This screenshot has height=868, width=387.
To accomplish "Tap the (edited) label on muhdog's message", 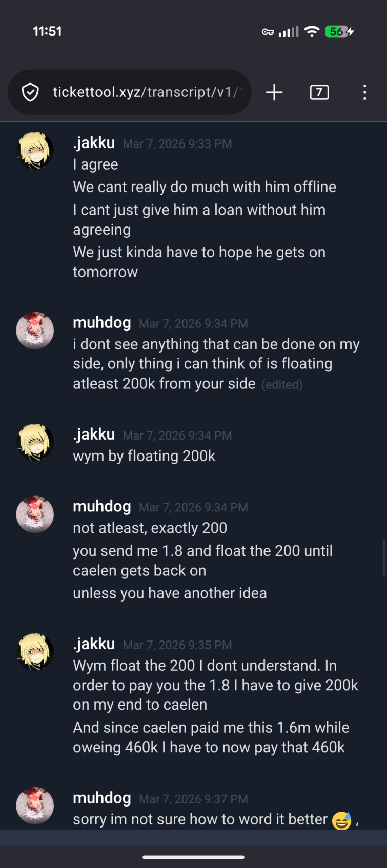I will pyautogui.click(x=282, y=384).
